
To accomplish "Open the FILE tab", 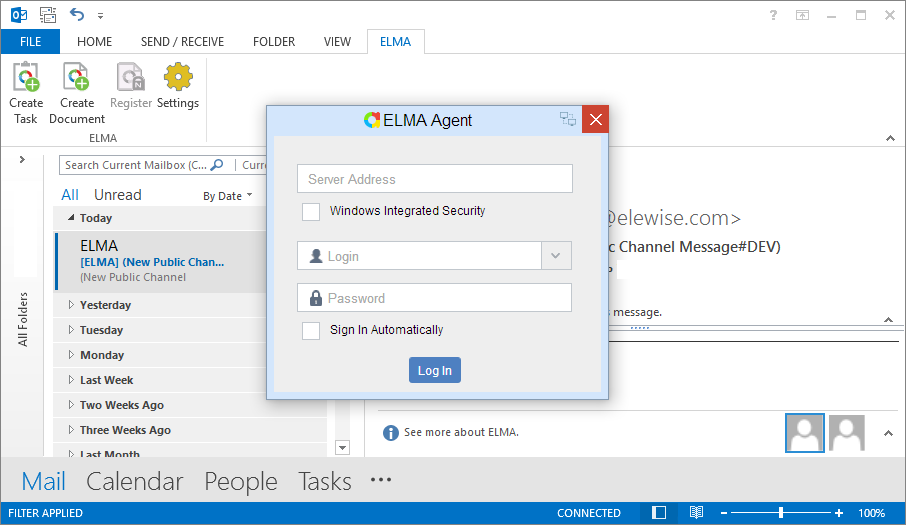I will point(30,42).
